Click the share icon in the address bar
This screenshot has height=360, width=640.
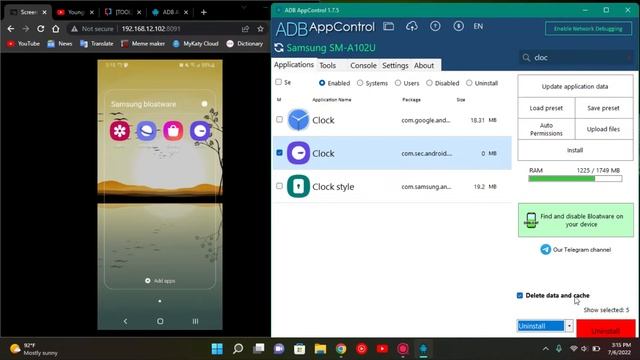[x=245, y=29]
